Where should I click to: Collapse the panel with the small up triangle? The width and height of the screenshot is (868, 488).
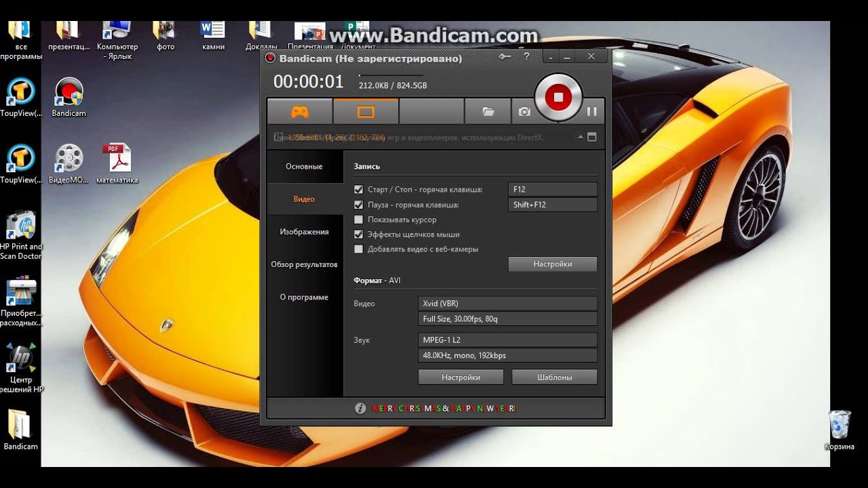tap(580, 137)
